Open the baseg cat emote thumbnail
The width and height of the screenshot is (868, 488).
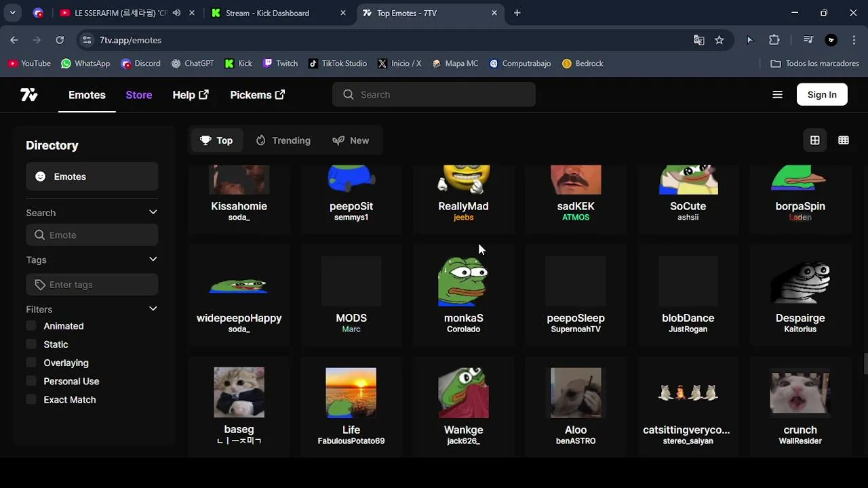pos(239,392)
